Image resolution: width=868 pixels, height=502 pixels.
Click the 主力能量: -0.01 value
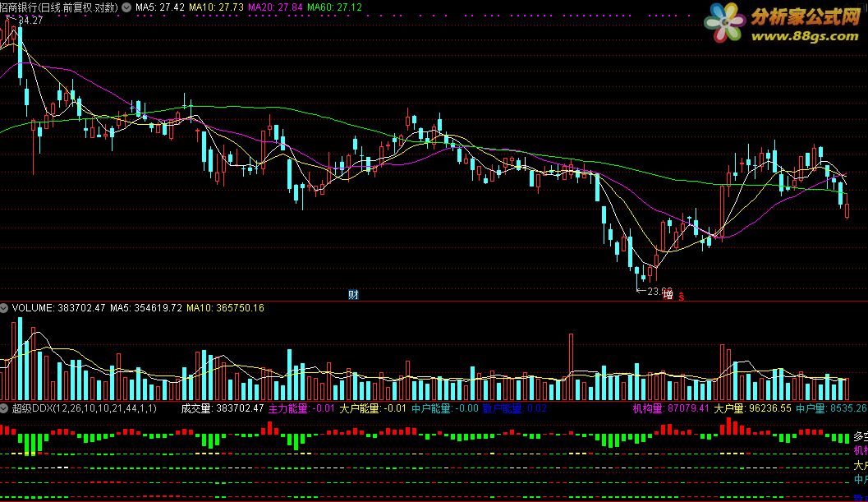click(301, 408)
